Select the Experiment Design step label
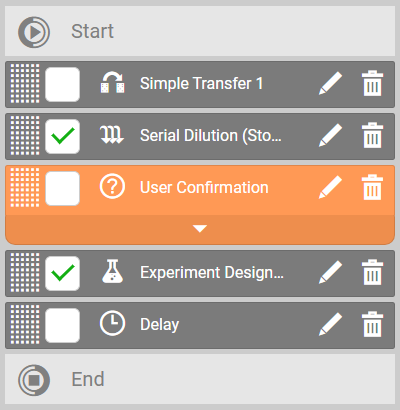This screenshot has height=410, width=400. point(212,273)
